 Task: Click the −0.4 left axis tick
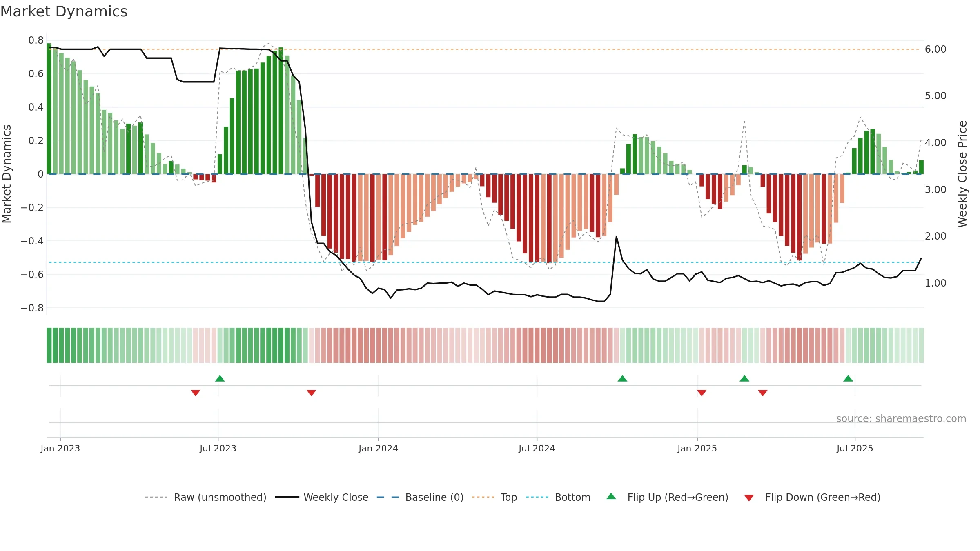32,241
